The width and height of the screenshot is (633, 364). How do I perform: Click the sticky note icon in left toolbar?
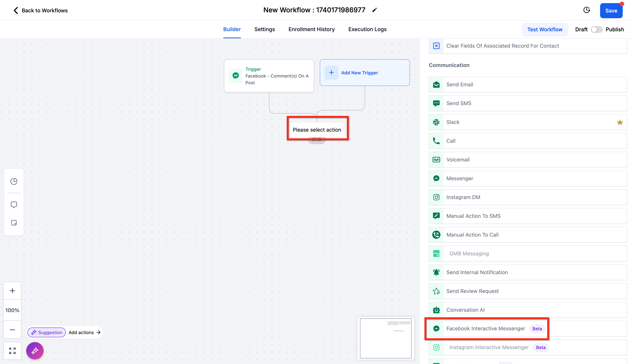tap(14, 223)
